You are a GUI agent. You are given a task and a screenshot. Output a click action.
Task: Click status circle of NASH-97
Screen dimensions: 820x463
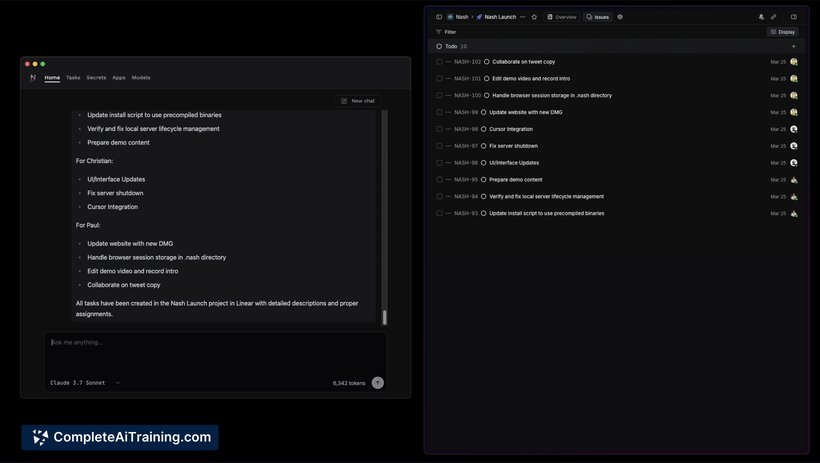tap(483, 146)
